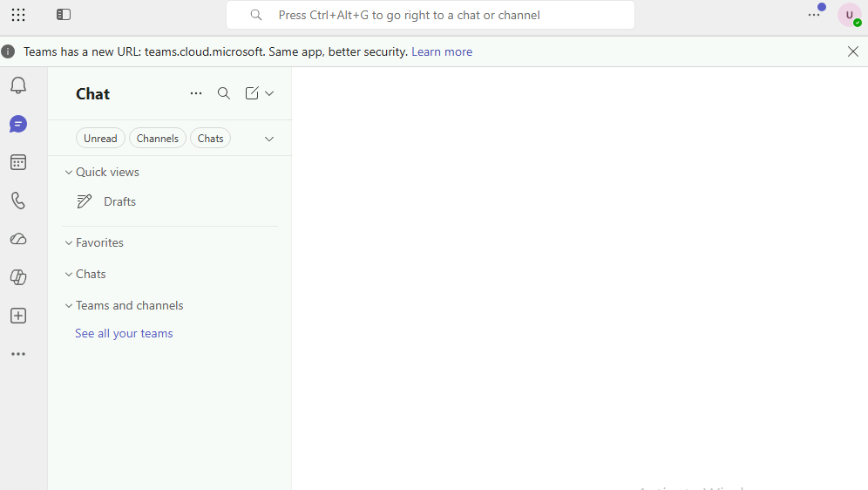868x490 pixels.
Task: Click the Apps plus icon
Action: (x=18, y=316)
